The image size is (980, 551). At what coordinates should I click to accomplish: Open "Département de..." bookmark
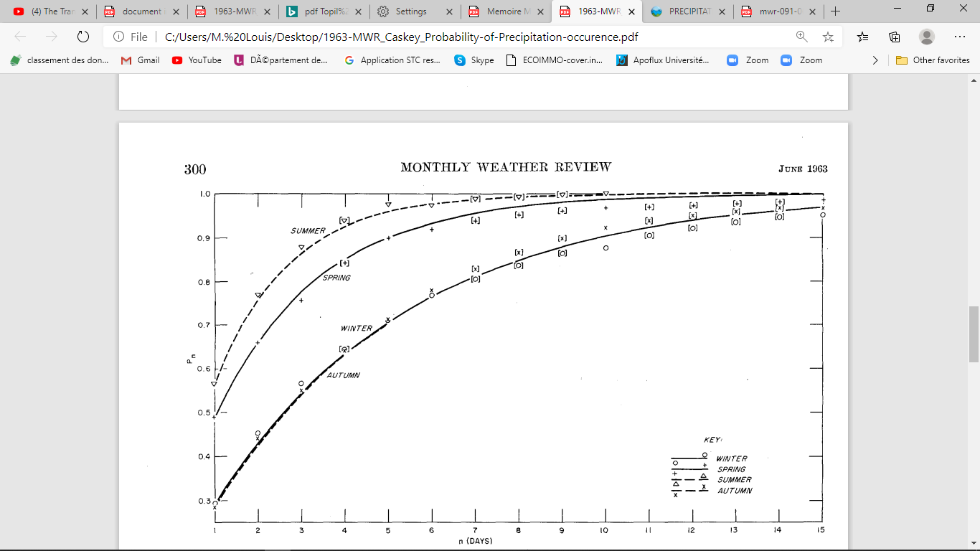[281, 60]
